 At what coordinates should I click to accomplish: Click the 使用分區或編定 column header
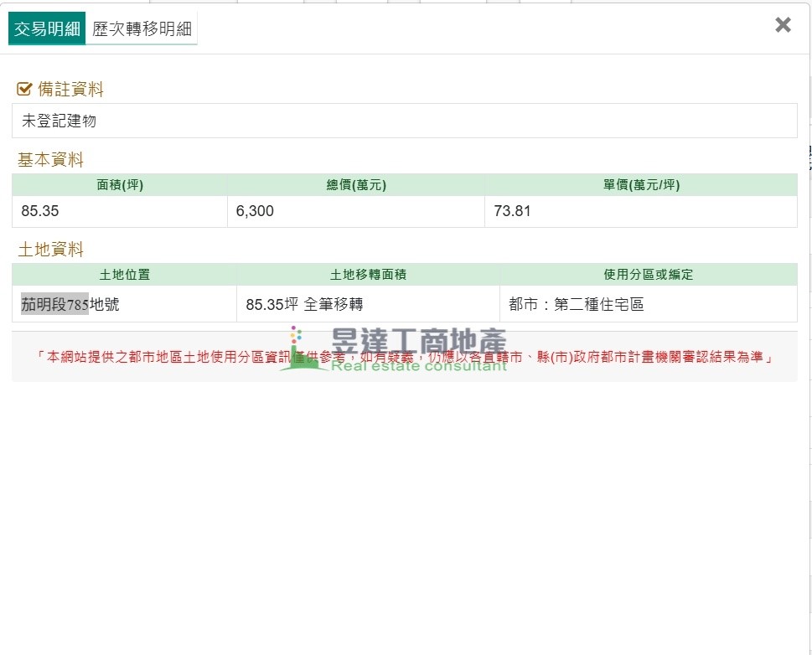pyautogui.click(x=648, y=275)
